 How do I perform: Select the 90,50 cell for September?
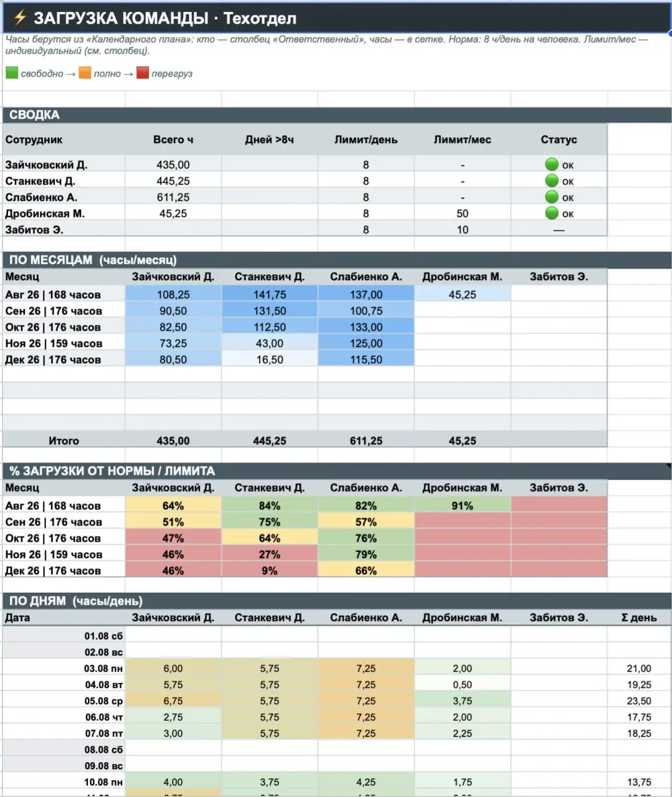click(173, 310)
